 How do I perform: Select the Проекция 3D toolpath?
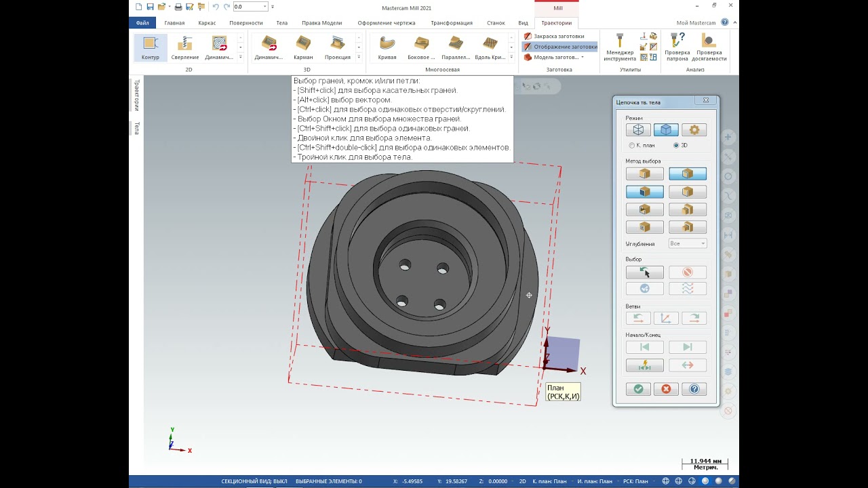[x=337, y=48]
